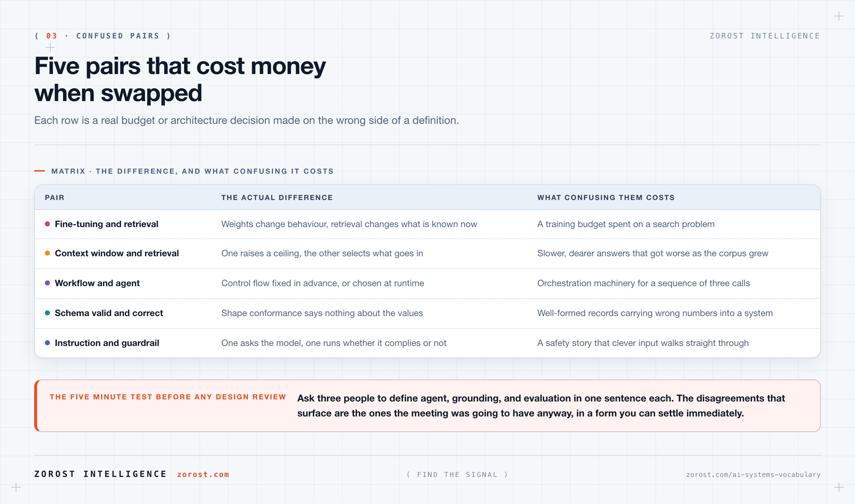Click the blue dot beside Instruction and guardrail
Image resolution: width=855 pixels, height=504 pixels.
click(47, 343)
